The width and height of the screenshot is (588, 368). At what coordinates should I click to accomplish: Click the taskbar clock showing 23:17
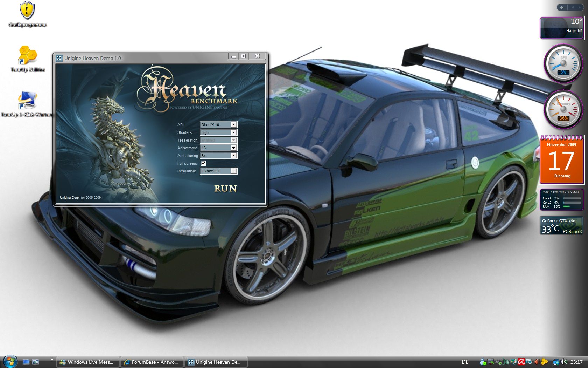click(576, 362)
